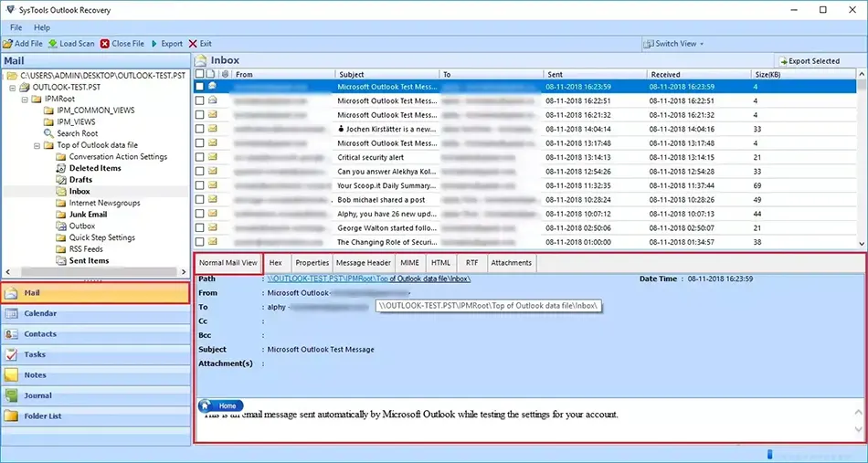Click the Add File toolbar icon
868x463 pixels.
pos(7,44)
